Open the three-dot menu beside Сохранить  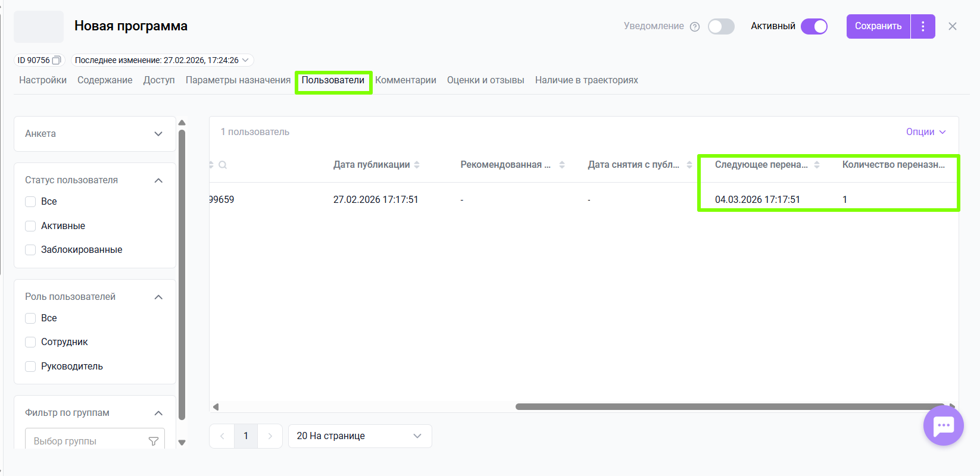pyautogui.click(x=923, y=26)
